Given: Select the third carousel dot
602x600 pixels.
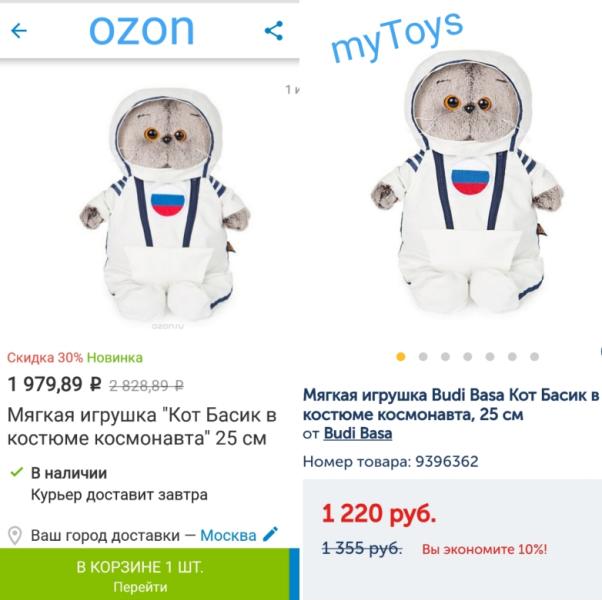Looking at the screenshot, I should [x=445, y=357].
